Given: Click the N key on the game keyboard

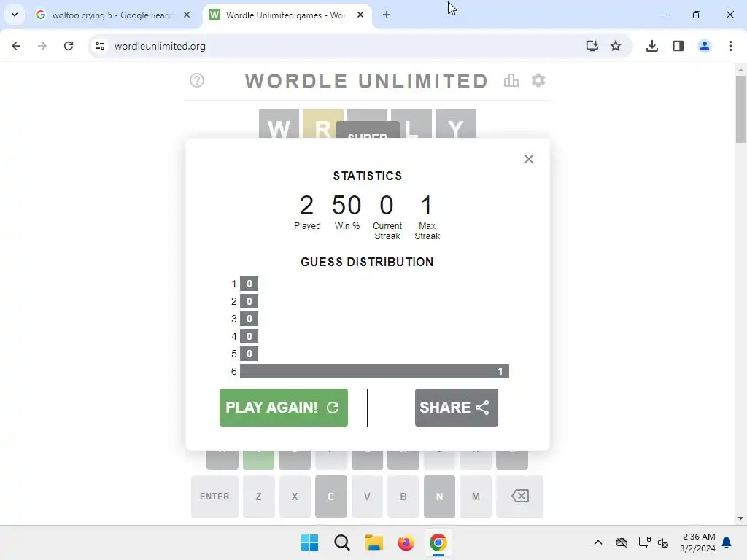Looking at the screenshot, I should (440, 497).
